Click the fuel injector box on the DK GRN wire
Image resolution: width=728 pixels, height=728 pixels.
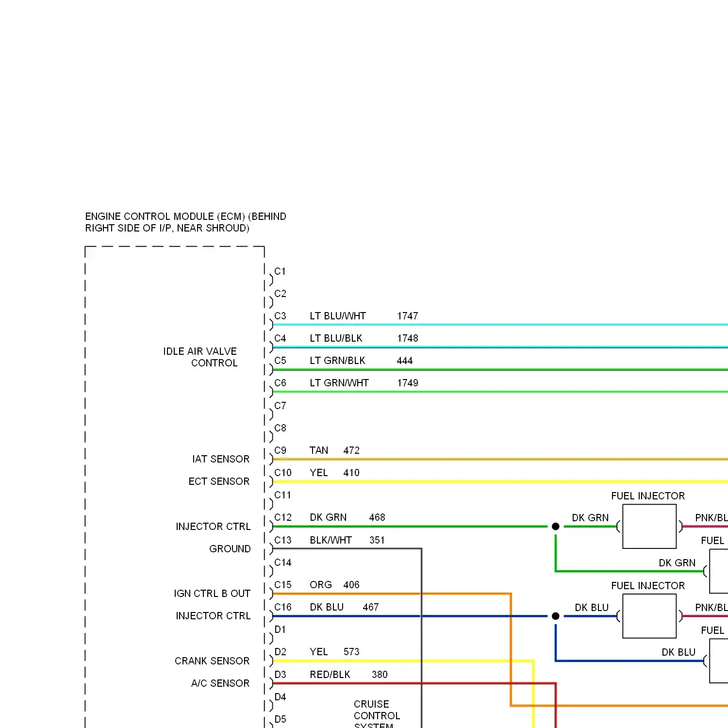click(x=649, y=527)
